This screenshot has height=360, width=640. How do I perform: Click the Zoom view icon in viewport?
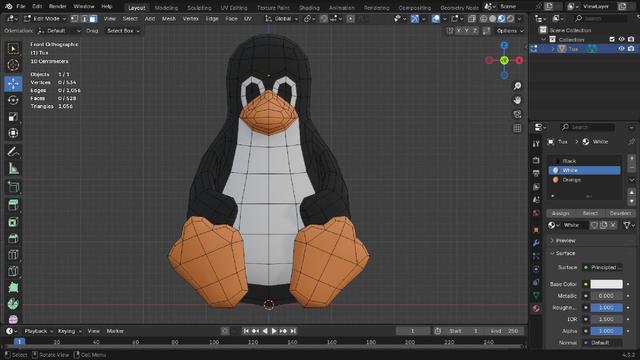517,86
